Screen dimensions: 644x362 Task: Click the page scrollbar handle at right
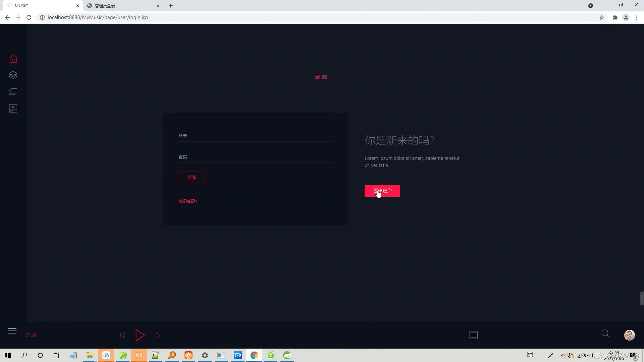coord(642,298)
